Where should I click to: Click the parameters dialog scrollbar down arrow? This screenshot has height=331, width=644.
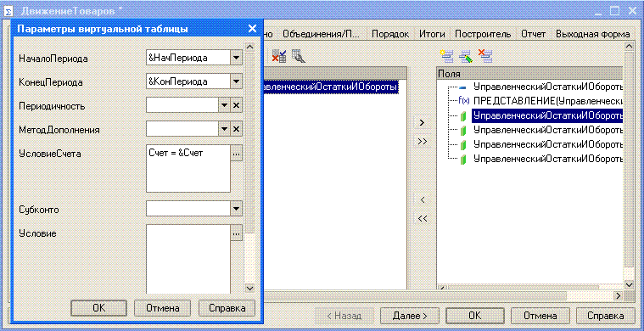click(249, 288)
